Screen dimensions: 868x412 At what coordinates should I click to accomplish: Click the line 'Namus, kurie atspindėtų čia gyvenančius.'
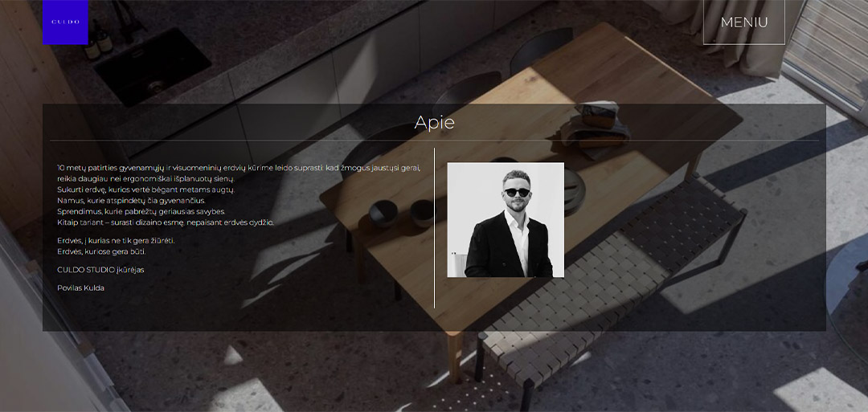tap(131, 200)
